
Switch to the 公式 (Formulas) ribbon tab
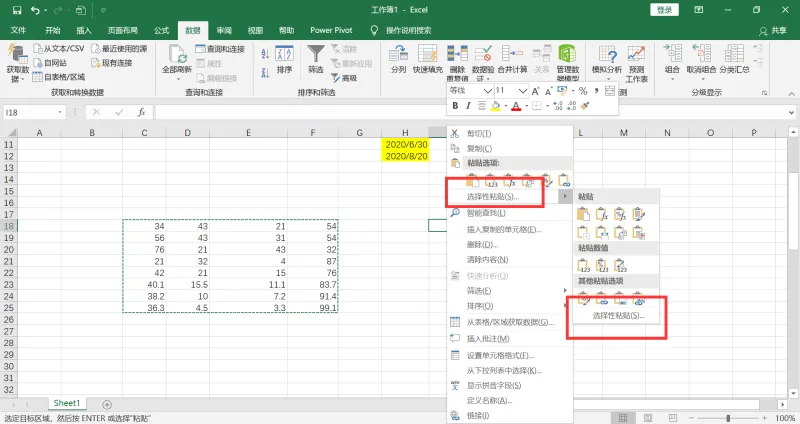[161, 31]
